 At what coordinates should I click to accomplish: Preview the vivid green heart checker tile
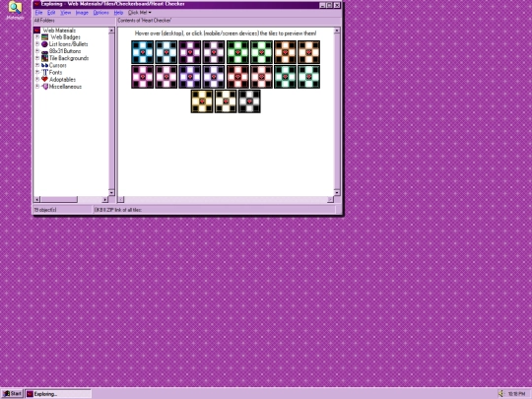(237, 52)
